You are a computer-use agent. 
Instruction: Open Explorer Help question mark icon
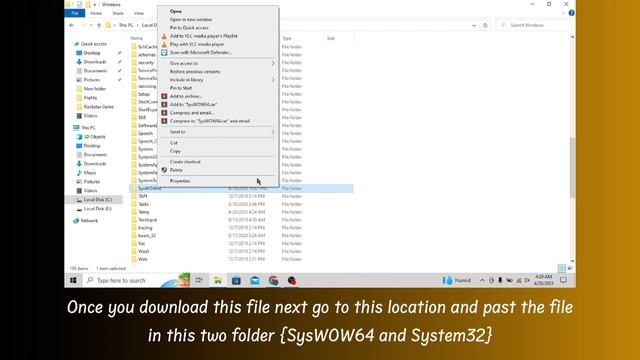tap(571, 13)
